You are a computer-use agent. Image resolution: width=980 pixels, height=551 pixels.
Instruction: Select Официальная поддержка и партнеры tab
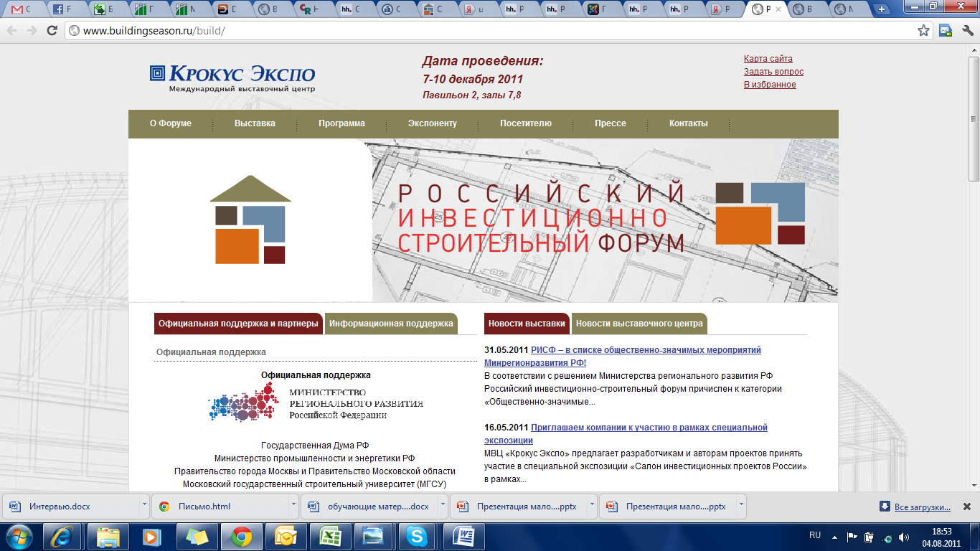pos(238,324)
